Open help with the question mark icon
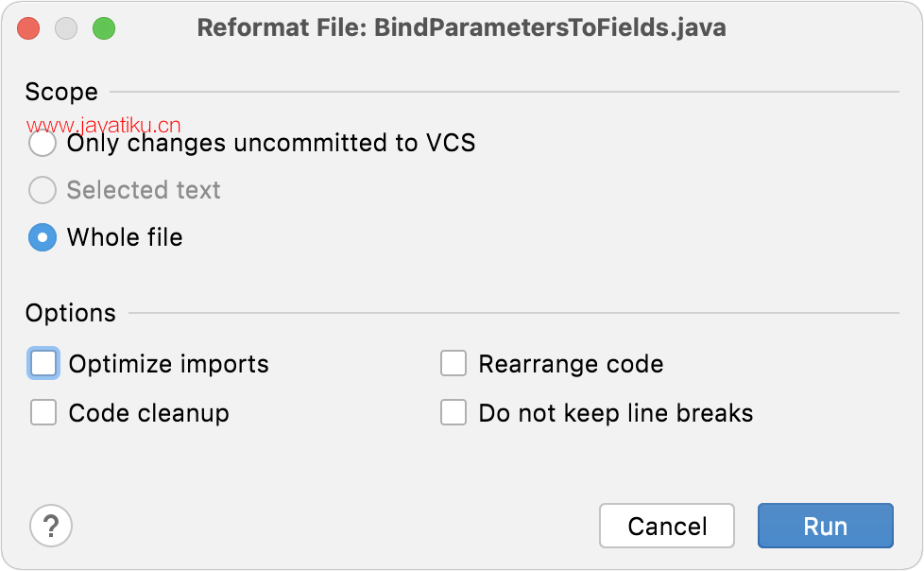Image resolution: width=924 pixels, height=571 pixels. coord(51,526)
